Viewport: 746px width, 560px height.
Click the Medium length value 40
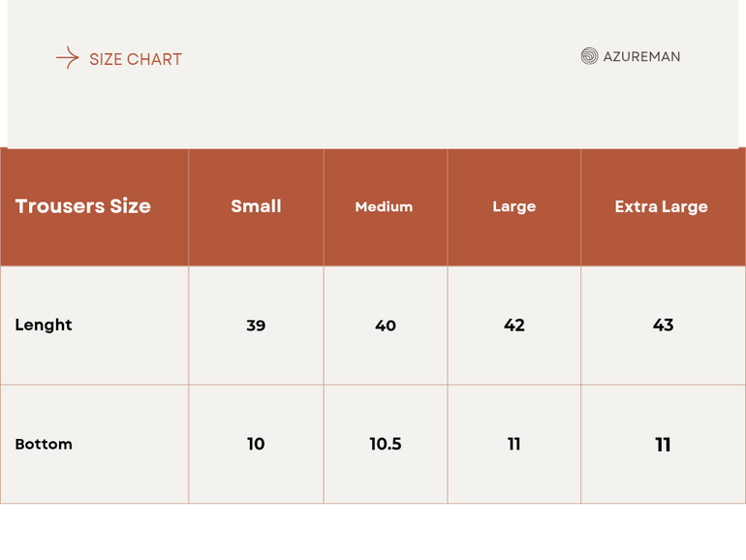pyautogui.click(x=386, y=326)
